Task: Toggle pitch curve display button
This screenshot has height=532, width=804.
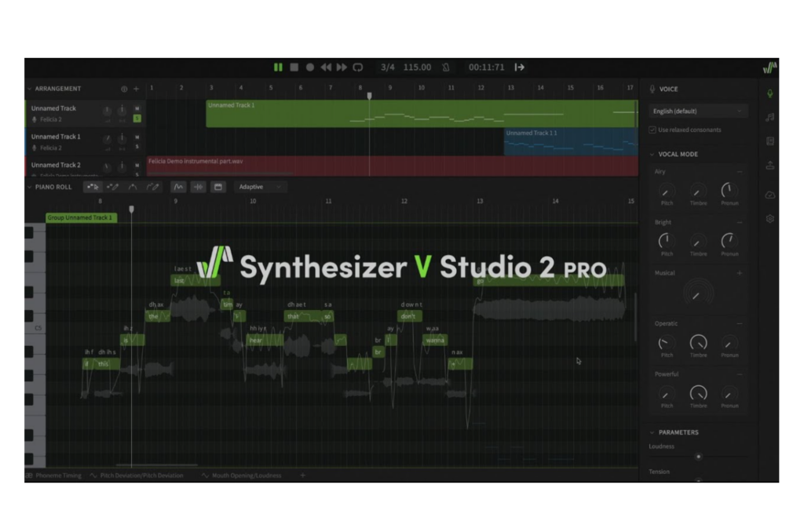Action: coord(178,187)
